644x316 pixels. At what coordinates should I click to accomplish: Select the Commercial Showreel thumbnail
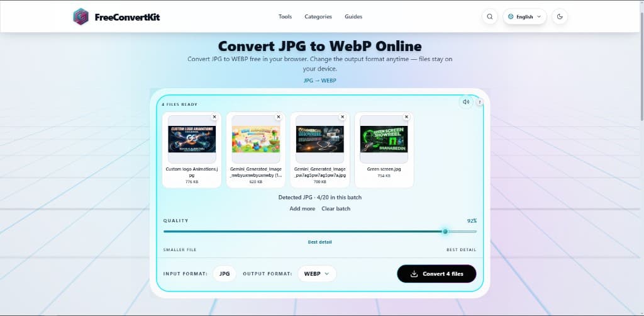(320, 139)
